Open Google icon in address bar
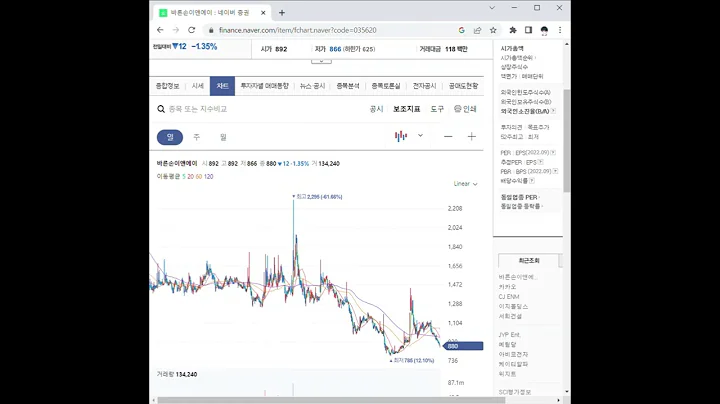The width and height of the screenshot is (720, 404). coord(461,30)
